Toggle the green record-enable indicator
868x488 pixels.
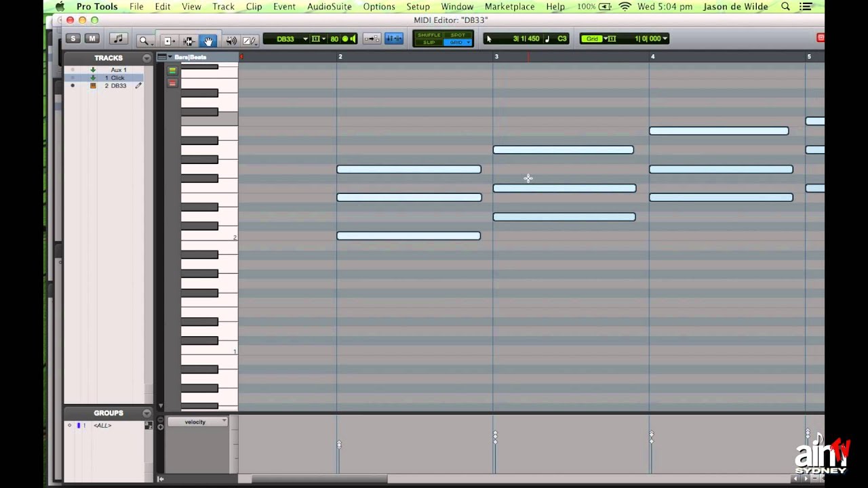[x=345, y=39]
